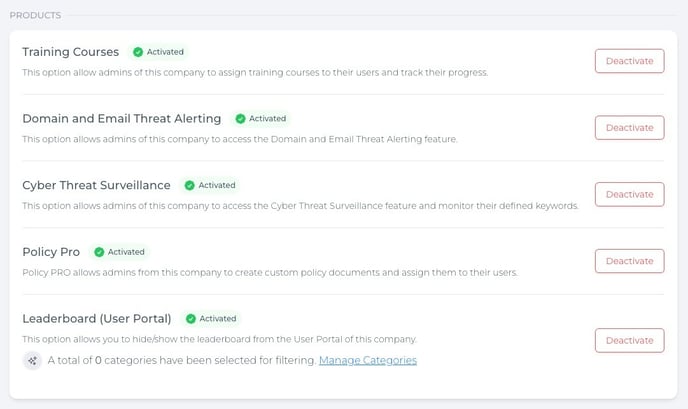Click the PRODUCTS section header

click(35, 15)
